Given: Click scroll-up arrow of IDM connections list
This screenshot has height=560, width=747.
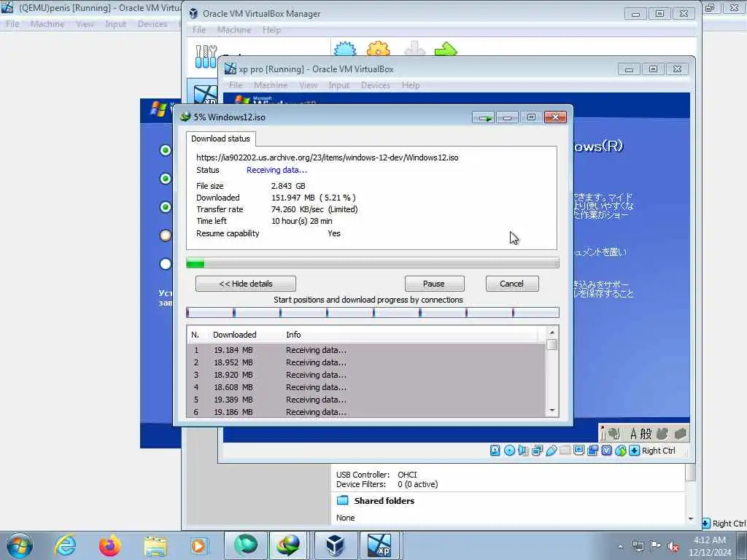Looking at the screenshot, I should (552, 332).
